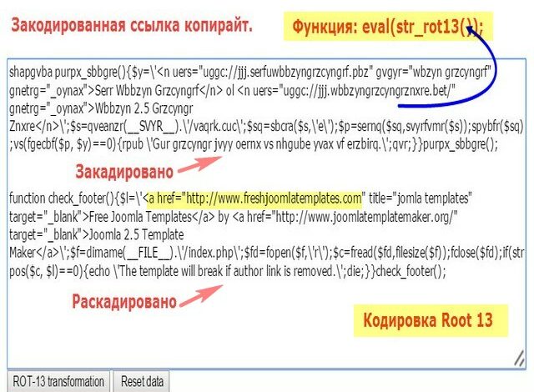Grab the textarea resize handle
Viewport: 534px width, 392px height.
[519, 359]
